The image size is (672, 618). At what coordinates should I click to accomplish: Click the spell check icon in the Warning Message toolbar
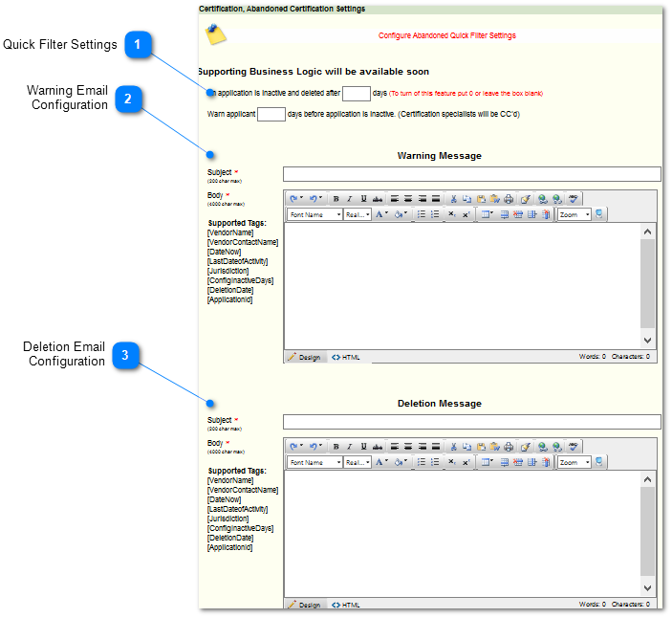point(574,199)
